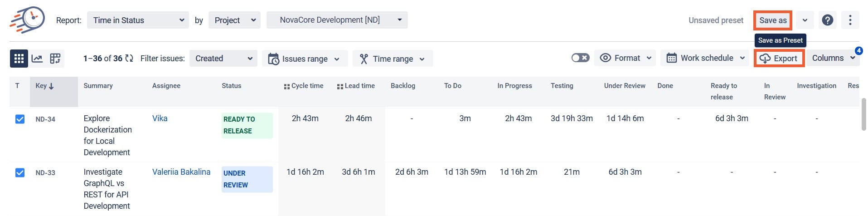Screen dimensions: 868x216
Task: Open the NovaCore Development [ND] dropdown
Action: pyautogui.click(x=337, y=20)
